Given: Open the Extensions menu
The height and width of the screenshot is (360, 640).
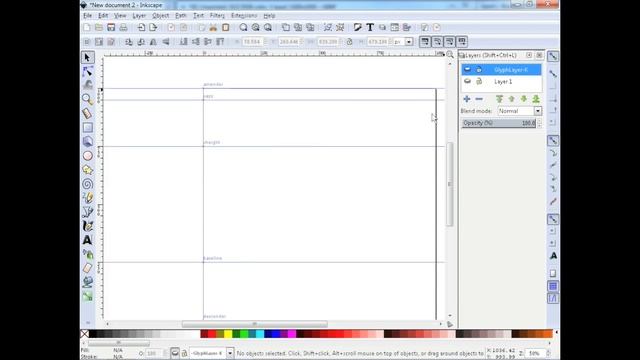Looking at the screenshot, I should click(x=244, y=16).
